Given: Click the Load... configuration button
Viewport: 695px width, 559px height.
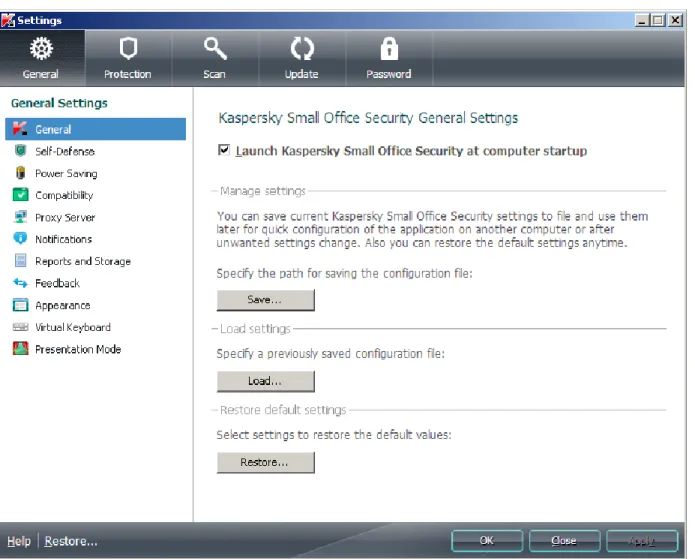Looking at the screenshot, I should [266, 381].
